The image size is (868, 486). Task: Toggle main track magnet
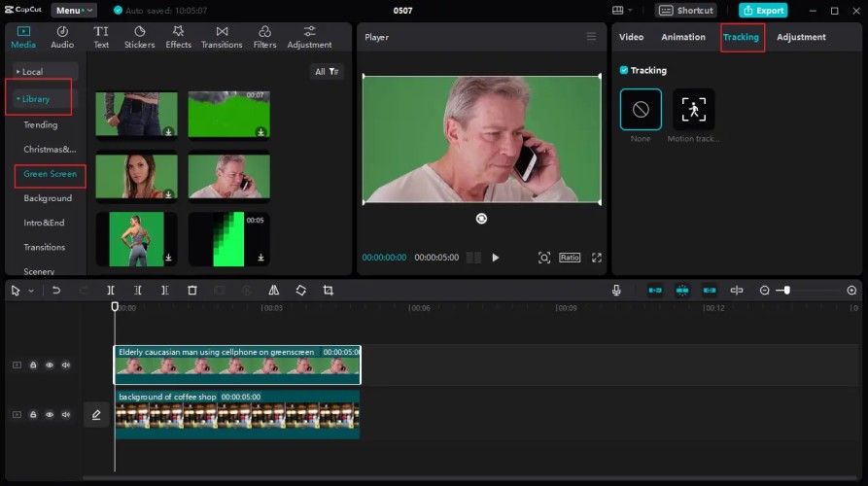(x=655, y=290)
